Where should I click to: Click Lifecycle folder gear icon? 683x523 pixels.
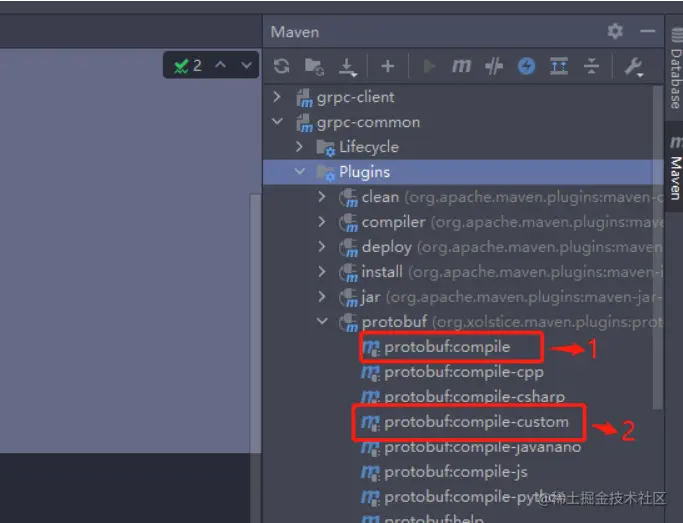coord(326,148)
